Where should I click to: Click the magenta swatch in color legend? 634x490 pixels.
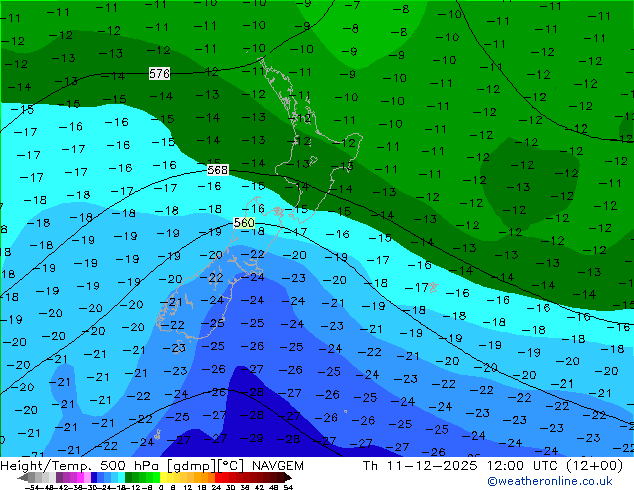pos(80,477)
